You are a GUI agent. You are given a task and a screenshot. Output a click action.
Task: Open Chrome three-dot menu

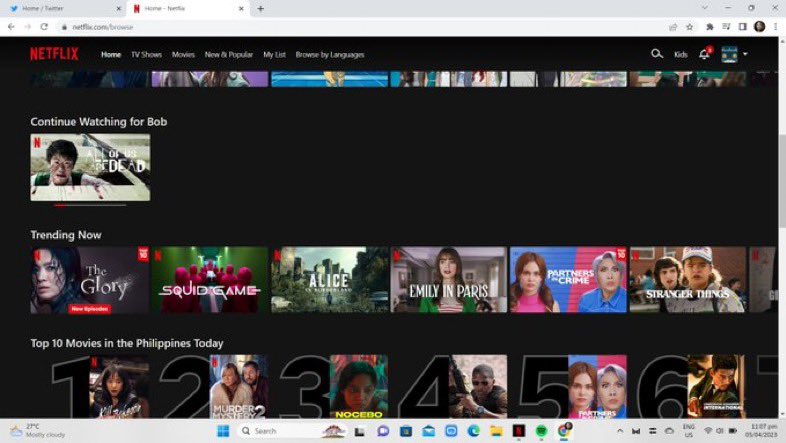click(x=775, y=27)
